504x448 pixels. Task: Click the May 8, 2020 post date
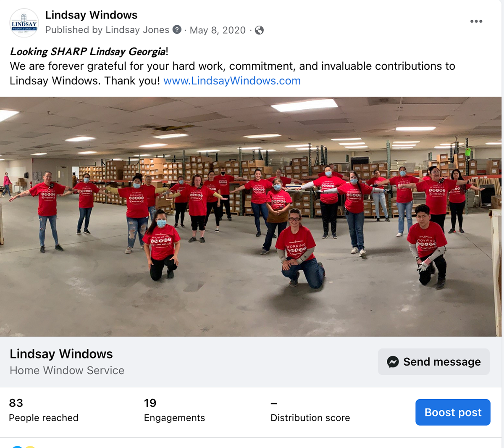coord(218,30)
